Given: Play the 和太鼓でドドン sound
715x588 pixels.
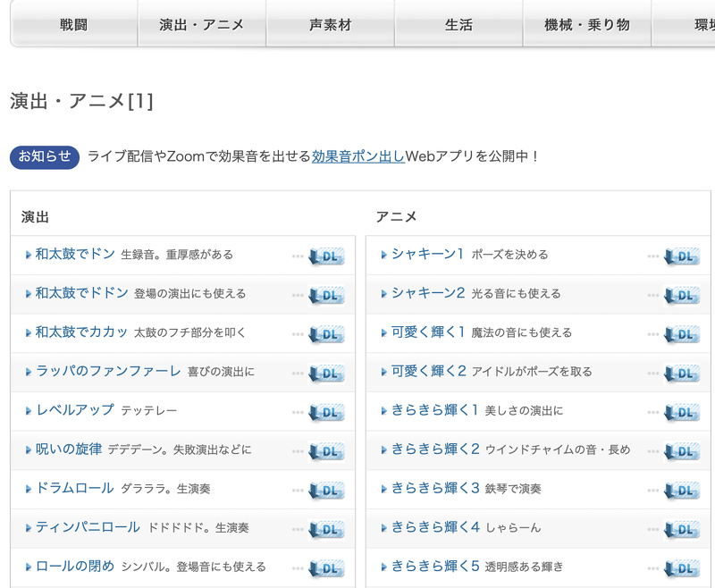Looking at the screenshot, I should pos(81,293).
